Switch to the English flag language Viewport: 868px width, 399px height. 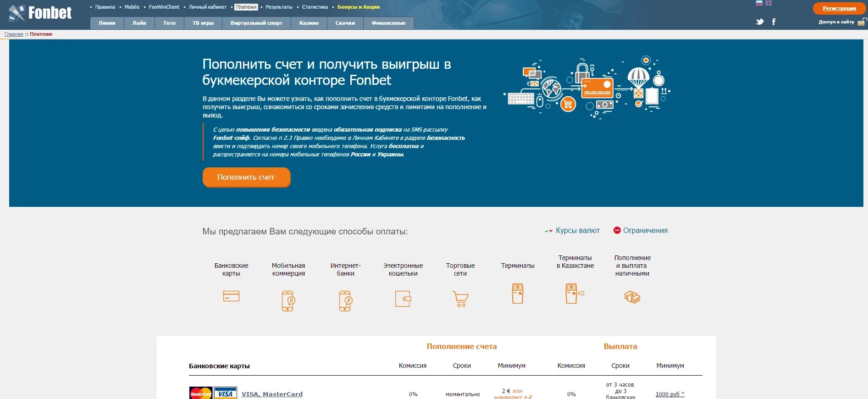[x=768, y=3]
